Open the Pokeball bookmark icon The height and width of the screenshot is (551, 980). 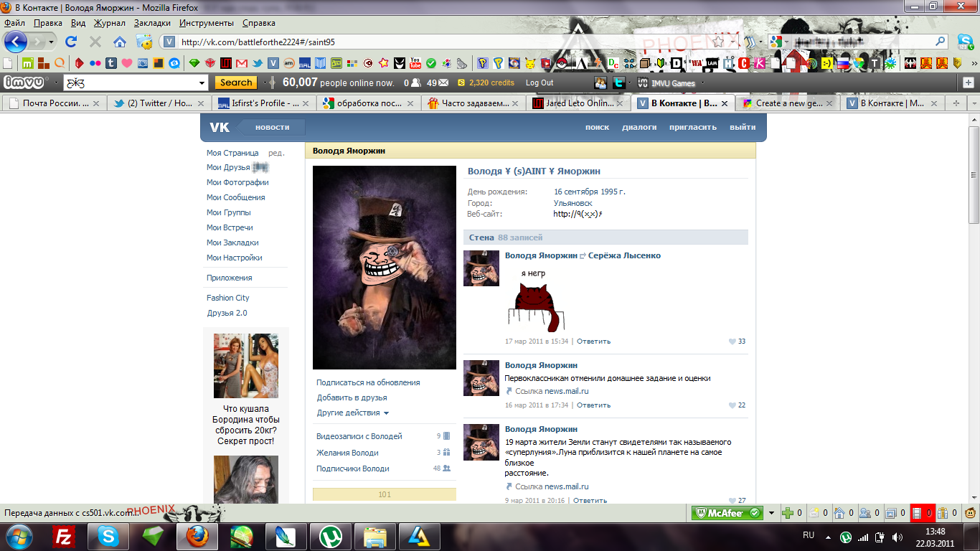click(562, 63)
